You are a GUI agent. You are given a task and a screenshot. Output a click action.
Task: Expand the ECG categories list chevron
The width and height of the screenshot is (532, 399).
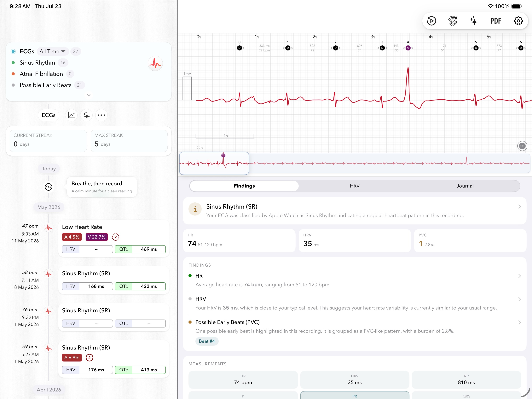pos(89,95)
